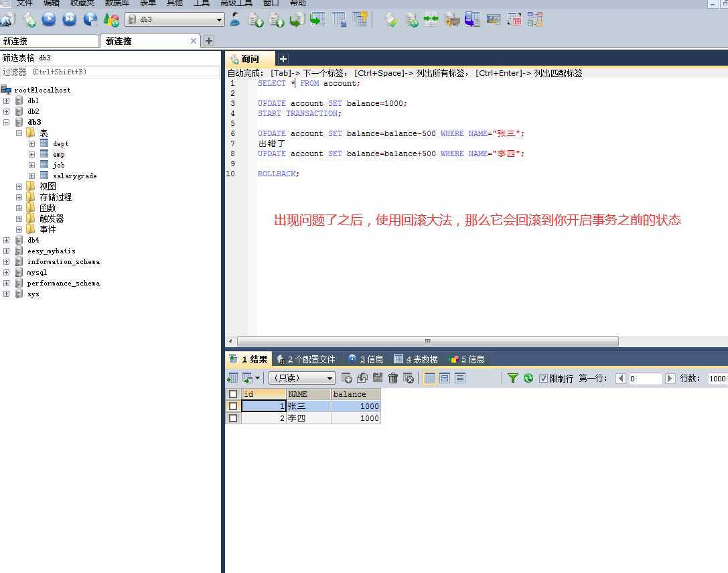
Task: Refresh the result set with green icon
Action: point(528,378)
